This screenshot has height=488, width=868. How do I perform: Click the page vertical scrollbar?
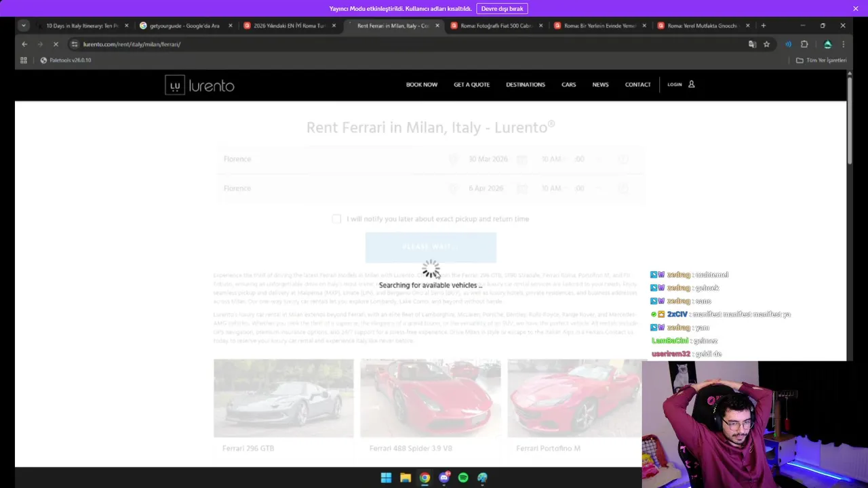click(850, 122)
